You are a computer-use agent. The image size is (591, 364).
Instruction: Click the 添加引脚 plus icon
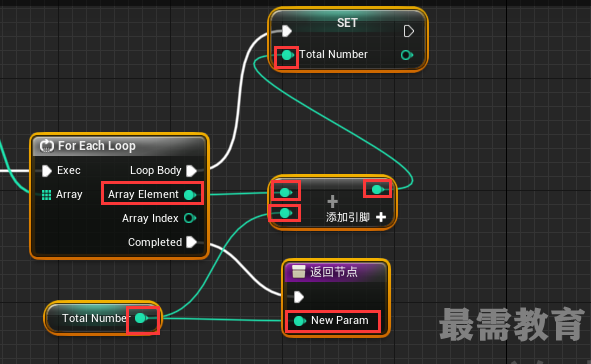click(381, 217)
